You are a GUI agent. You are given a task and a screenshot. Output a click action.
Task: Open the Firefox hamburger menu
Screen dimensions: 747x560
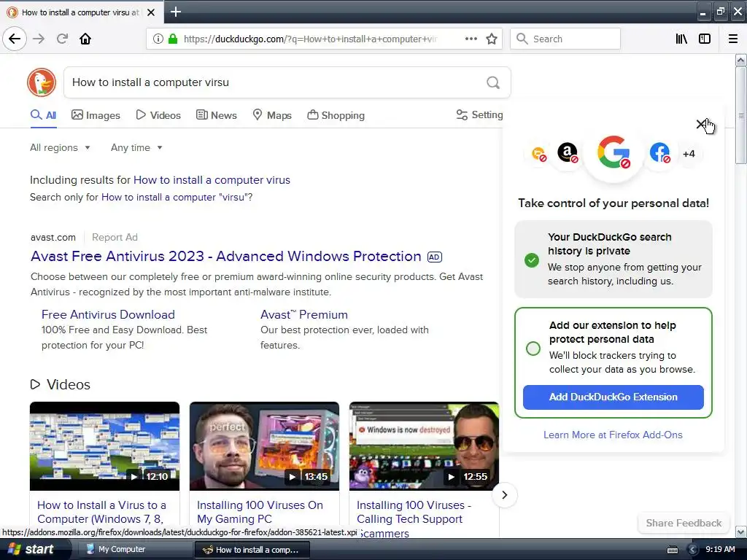tap(733, 39)
